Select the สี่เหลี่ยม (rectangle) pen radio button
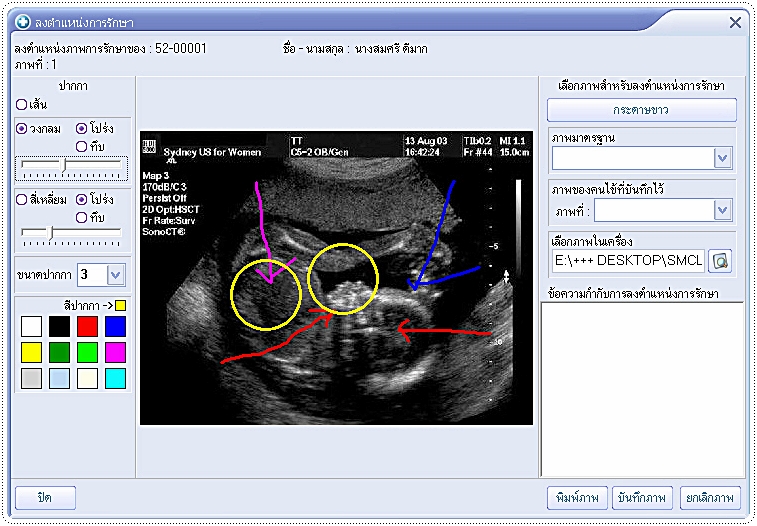The width and height of the screenshot is (757, 526). tap(22, 199)
